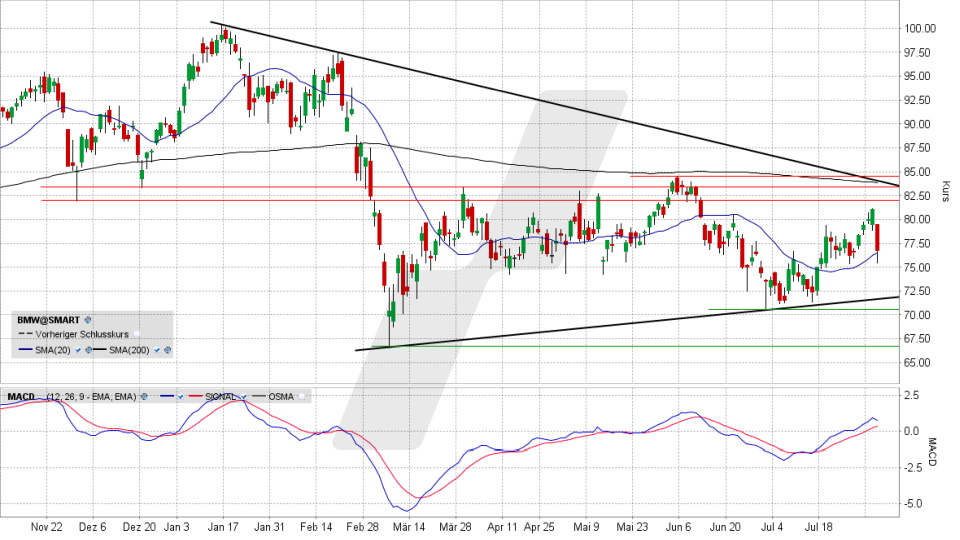Viewport: 960px width, 540px height.
Task: Click the Kurs axis title
Action: click(946, 191)
